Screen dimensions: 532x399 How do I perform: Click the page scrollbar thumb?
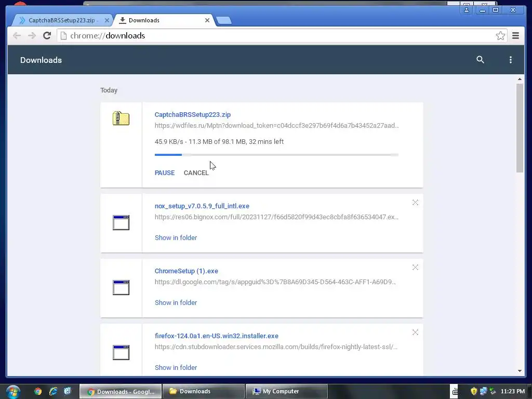pos(520,128)
